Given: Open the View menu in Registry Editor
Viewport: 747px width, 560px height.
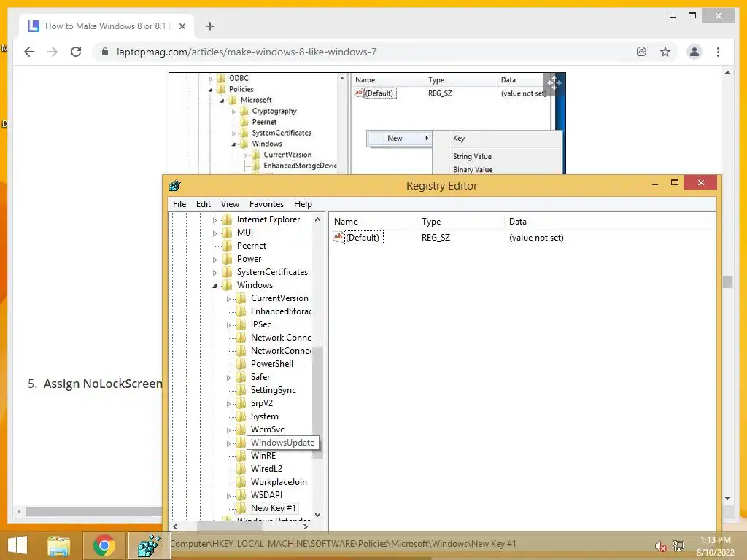Looking at the screenshot, I should 230,204.
